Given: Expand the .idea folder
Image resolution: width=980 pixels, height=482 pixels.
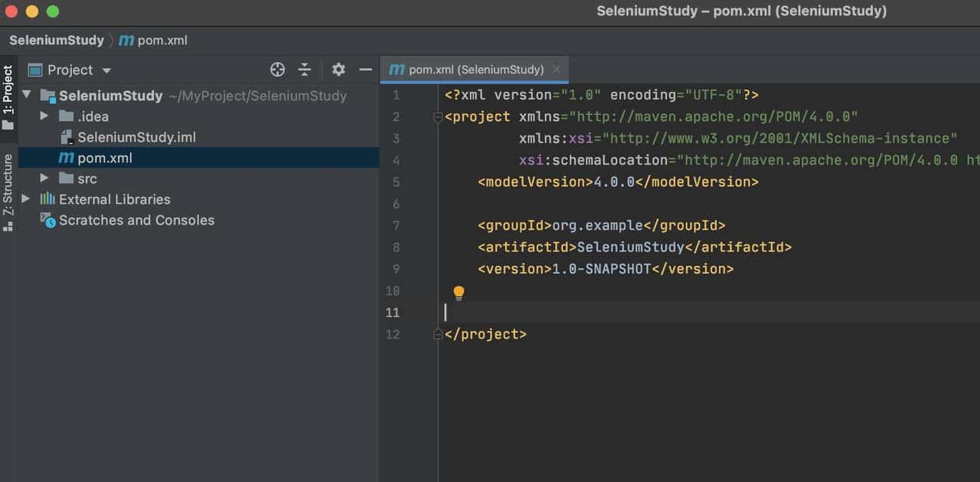Looking at the screenshot, I should pos(44,116).
